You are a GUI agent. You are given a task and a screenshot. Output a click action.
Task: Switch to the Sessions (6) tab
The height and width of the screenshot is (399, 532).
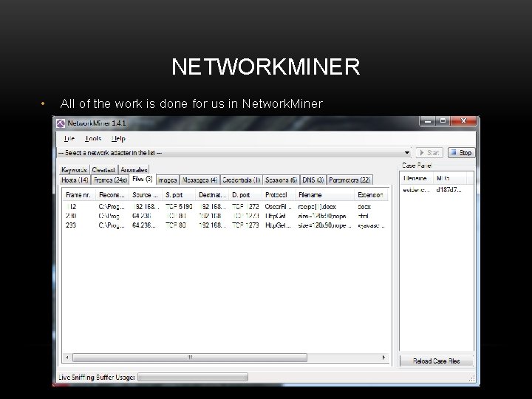[x=281, y=180]
